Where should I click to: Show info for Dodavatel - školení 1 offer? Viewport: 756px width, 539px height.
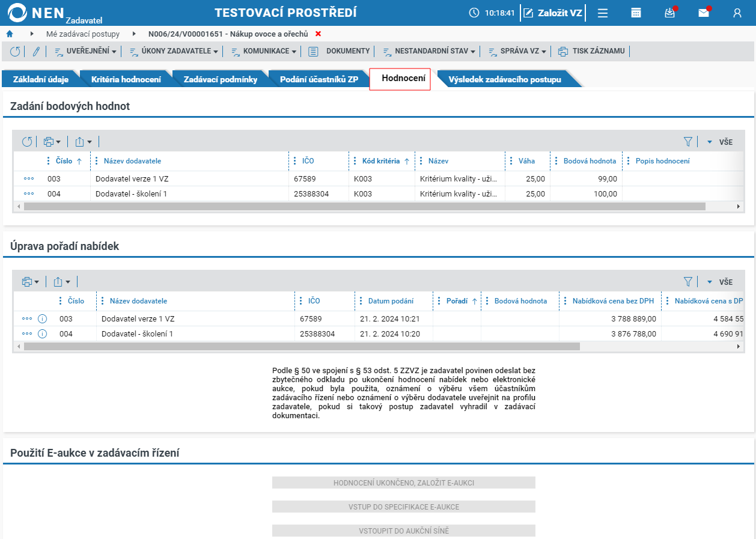[42, 333]
